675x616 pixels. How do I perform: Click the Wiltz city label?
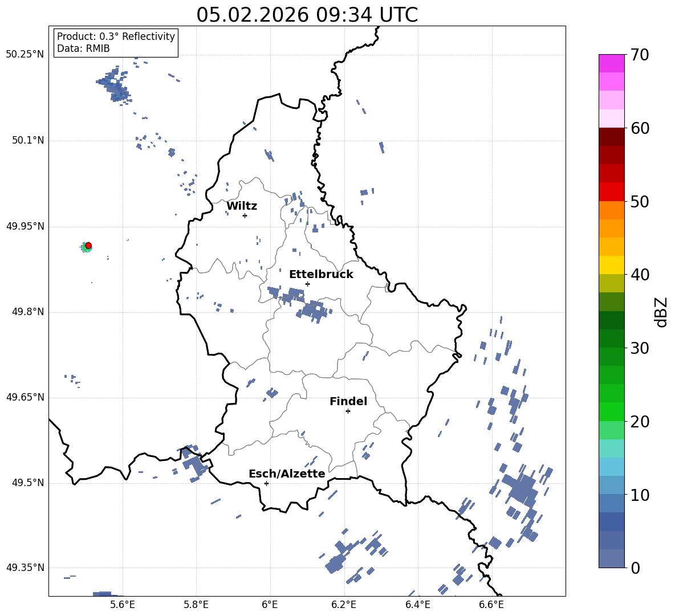click(242, 206)
